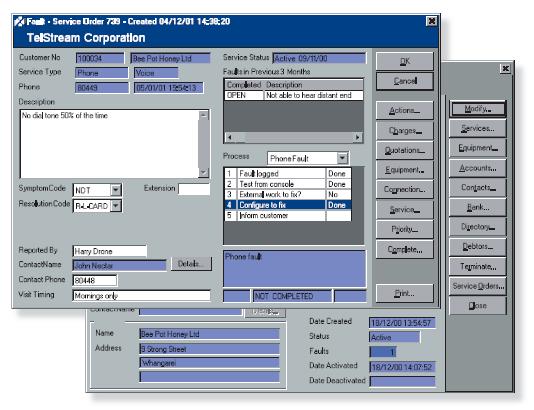Click the Description column header in faults list
Screen dimensions: 534x410
313,85
